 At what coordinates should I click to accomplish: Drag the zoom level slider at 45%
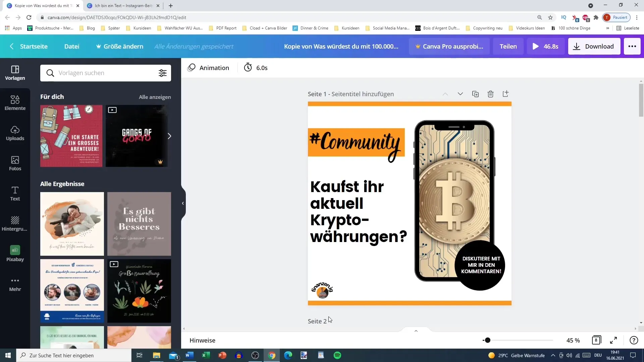pos(487,340)
